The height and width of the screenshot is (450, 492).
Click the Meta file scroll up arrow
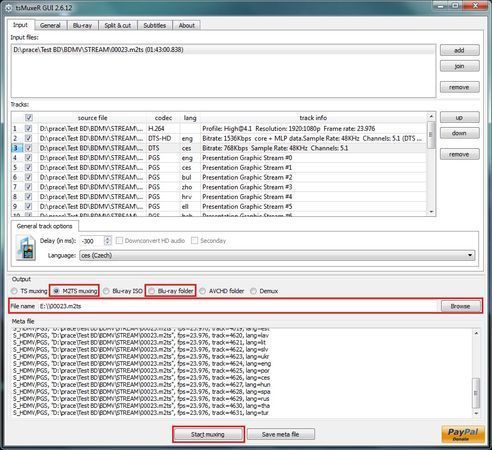[x=476, y=333]
